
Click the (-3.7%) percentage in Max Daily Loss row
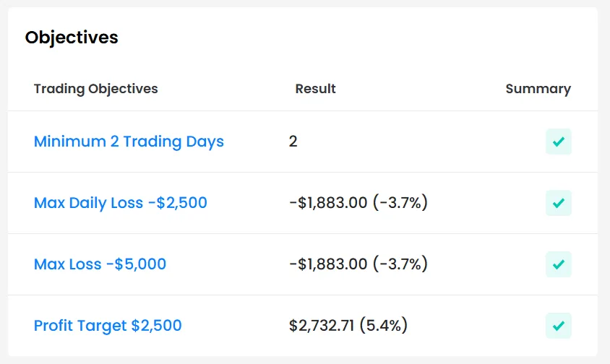[400, 203]
